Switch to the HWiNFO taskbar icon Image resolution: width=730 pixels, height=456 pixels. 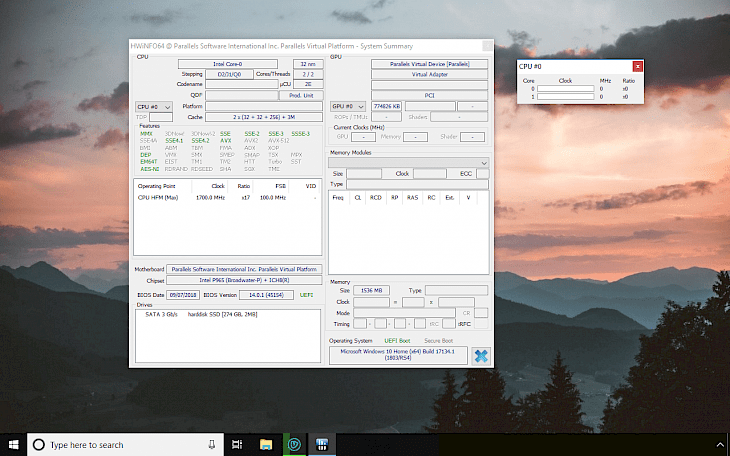click(322, 445)
